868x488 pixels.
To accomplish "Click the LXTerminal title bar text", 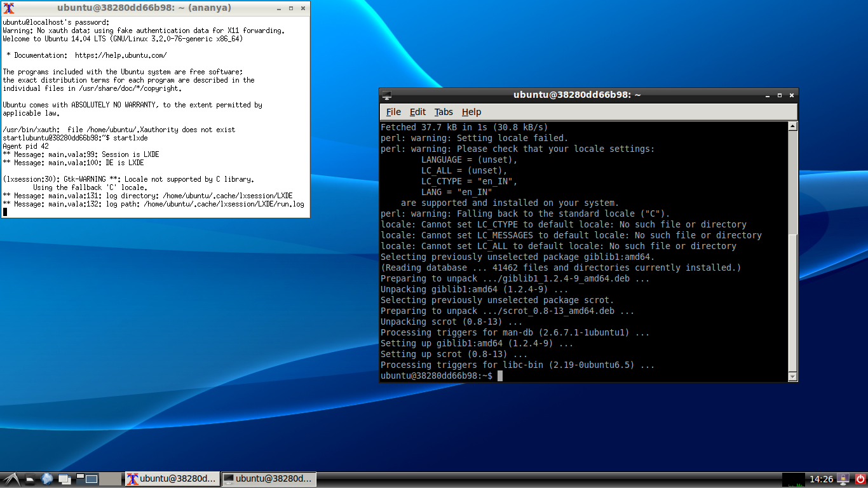I will tap(577, 95).
